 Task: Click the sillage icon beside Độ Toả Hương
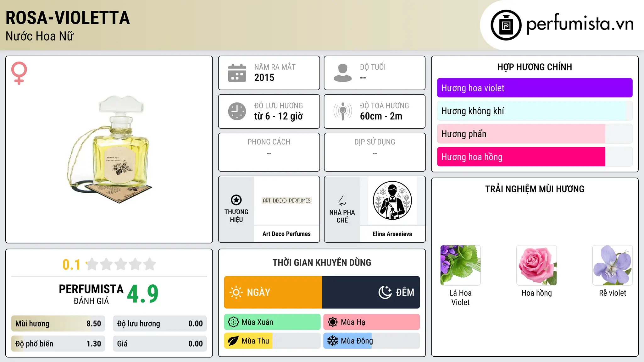point(343,111)
